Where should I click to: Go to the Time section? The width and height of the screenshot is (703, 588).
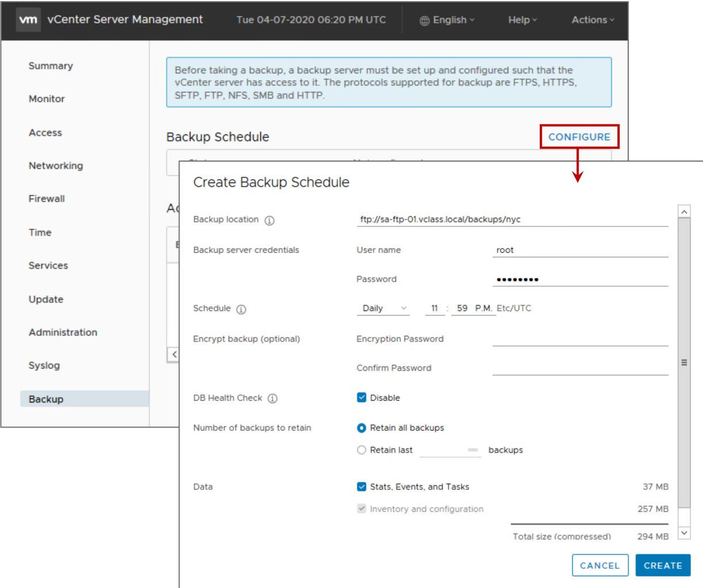[40, 232]
